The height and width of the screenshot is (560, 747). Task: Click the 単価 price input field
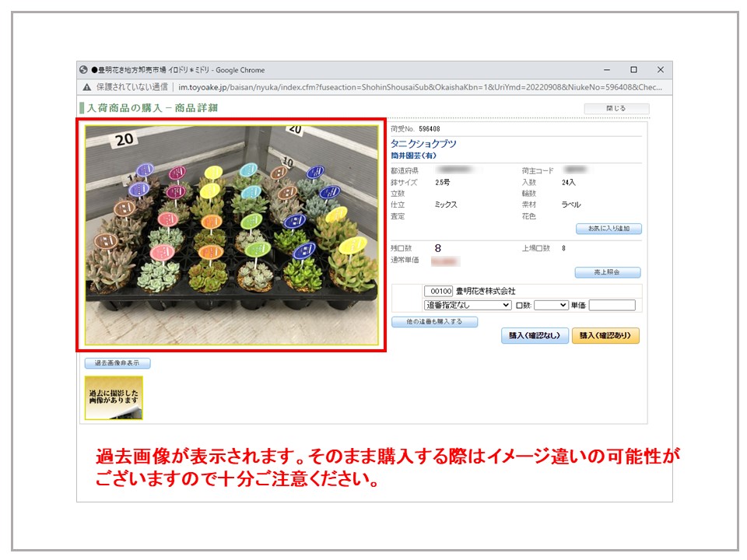(x=612, y=306)
